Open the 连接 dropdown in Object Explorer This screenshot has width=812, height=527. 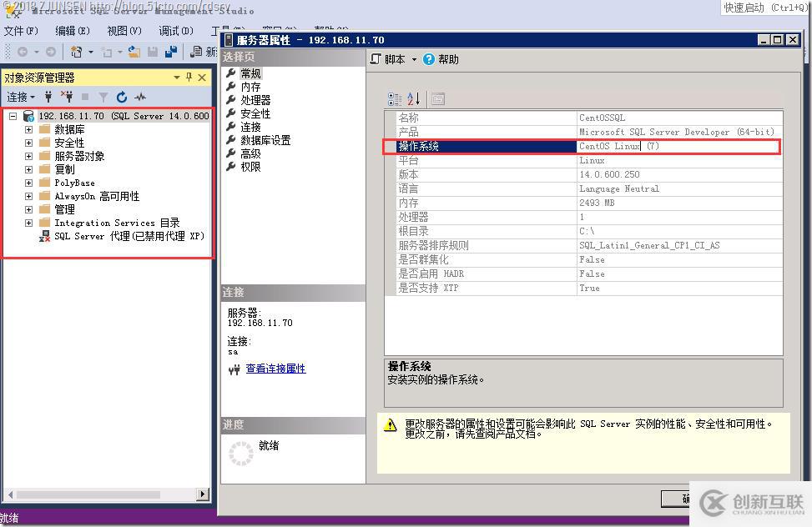coord(33,97)
